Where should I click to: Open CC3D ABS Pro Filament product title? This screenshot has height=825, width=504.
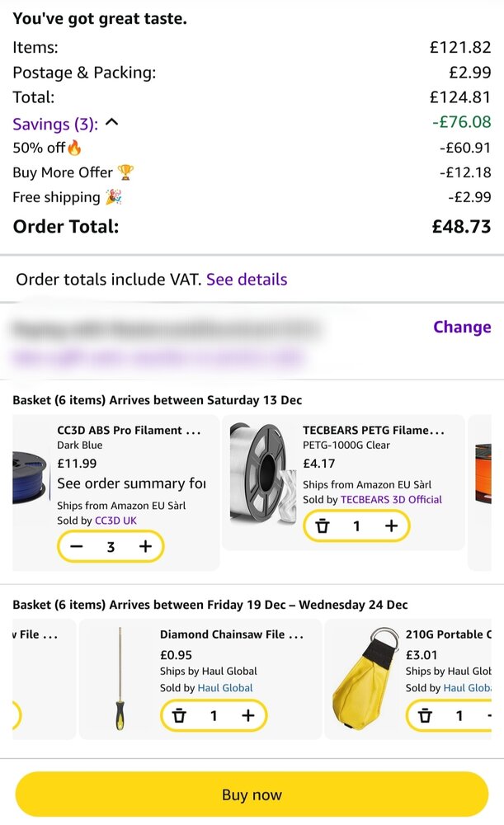[x=129, y=430]
